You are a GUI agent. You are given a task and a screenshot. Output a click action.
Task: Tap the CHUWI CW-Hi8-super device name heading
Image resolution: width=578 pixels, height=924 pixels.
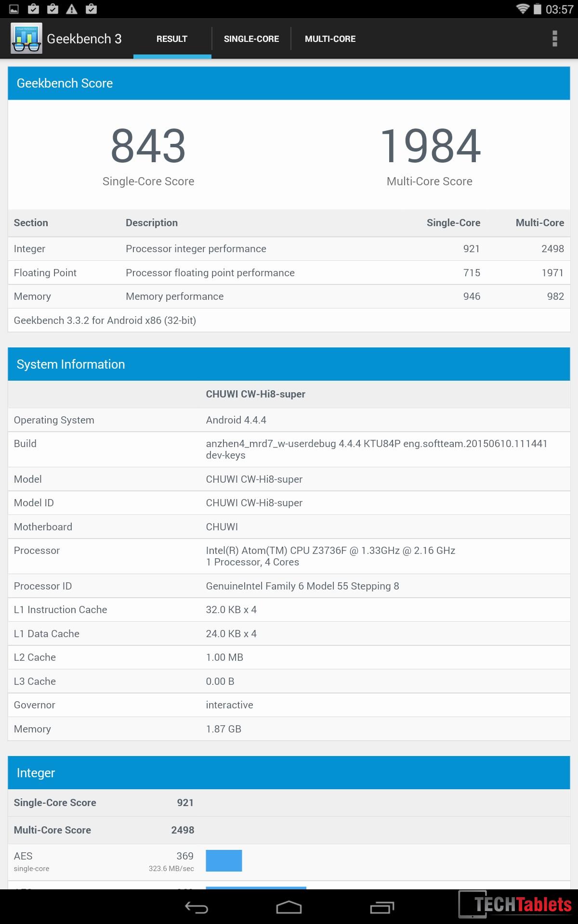click(x=256, y=394)
